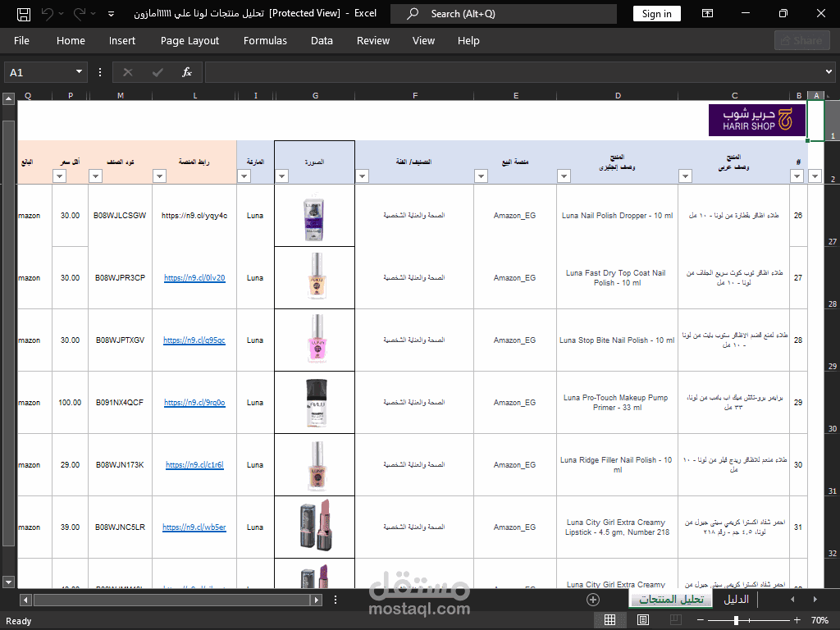Click the Enter checkmark icon in formula bar
Screen dimensions: 840x630
coord(157,72)
